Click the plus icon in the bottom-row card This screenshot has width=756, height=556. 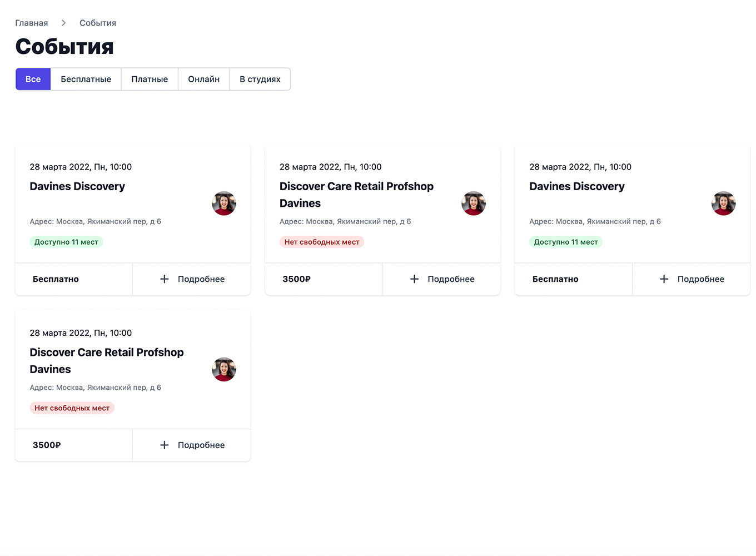pyautogui.click(x=165, y=445)
